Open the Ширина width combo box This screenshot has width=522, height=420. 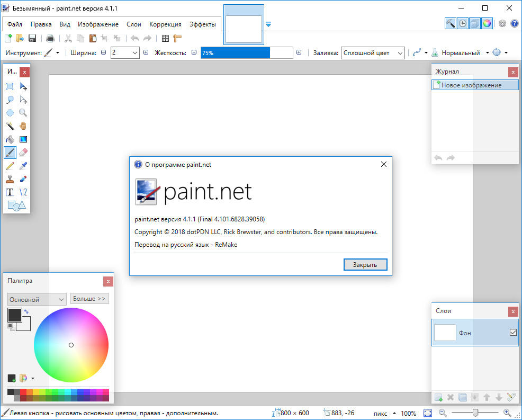click(125, 52)
